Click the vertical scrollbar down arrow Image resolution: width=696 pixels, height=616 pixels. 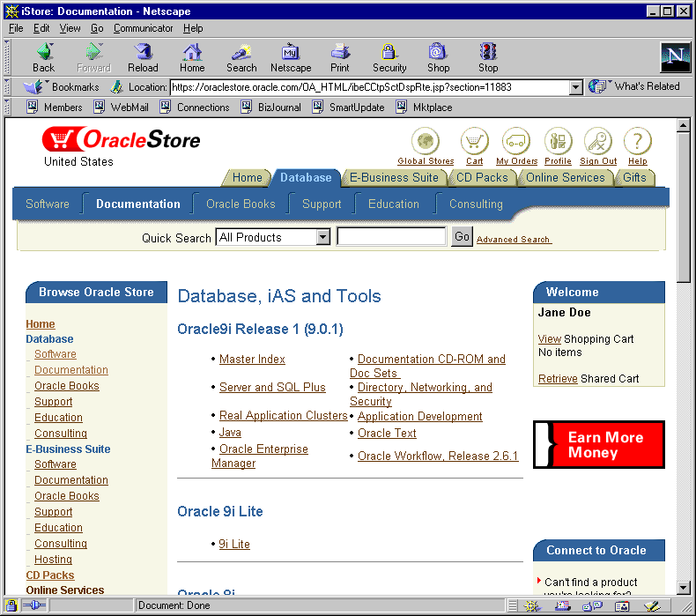[684, 588]
